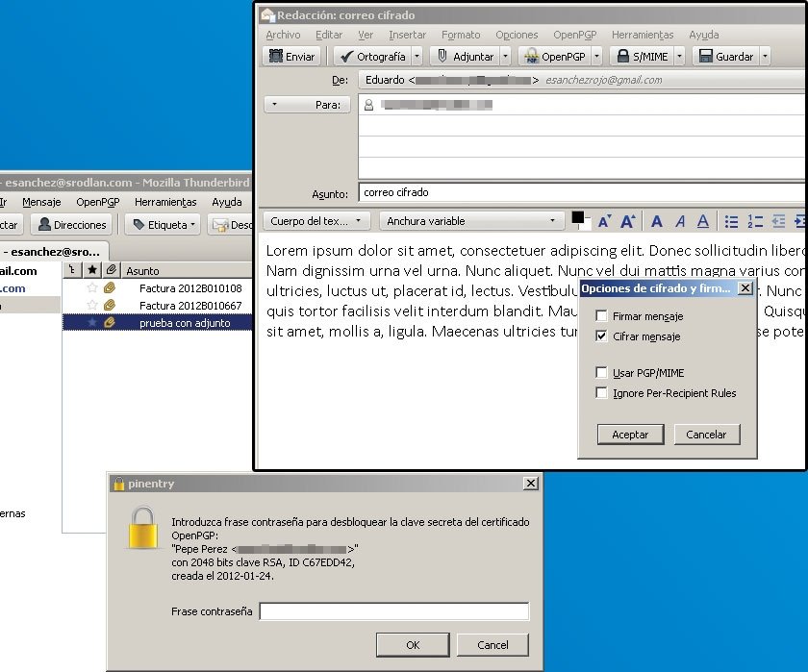Open the Ortografía dropdown arrow

[x=417, y=56]
